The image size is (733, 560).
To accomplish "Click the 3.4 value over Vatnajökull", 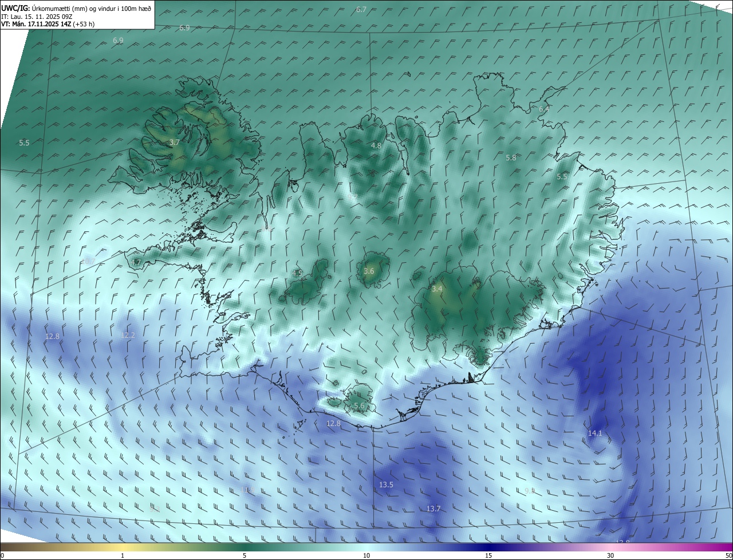I will coord(437,289).
